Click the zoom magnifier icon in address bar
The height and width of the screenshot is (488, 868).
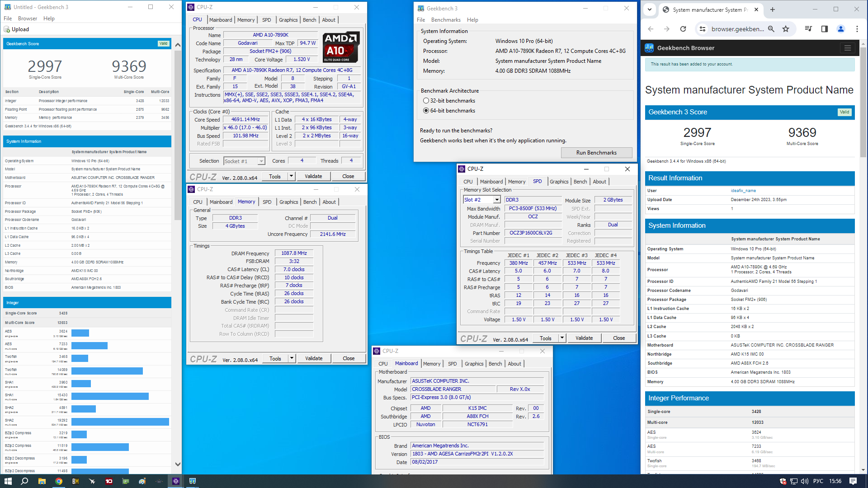point(771,29)
